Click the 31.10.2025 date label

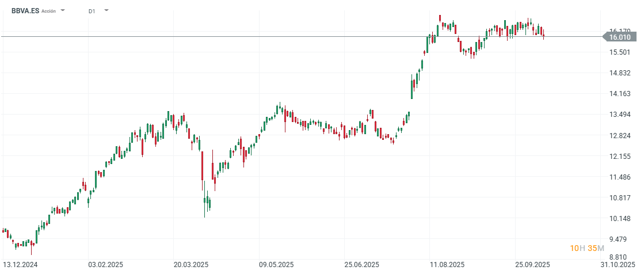pyautogui.click(x=619, y=265)
